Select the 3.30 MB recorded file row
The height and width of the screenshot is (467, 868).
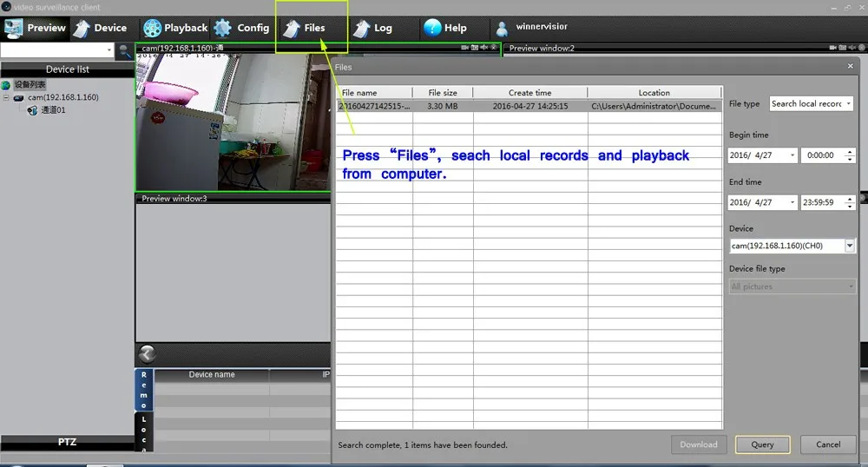coord(529,106)
